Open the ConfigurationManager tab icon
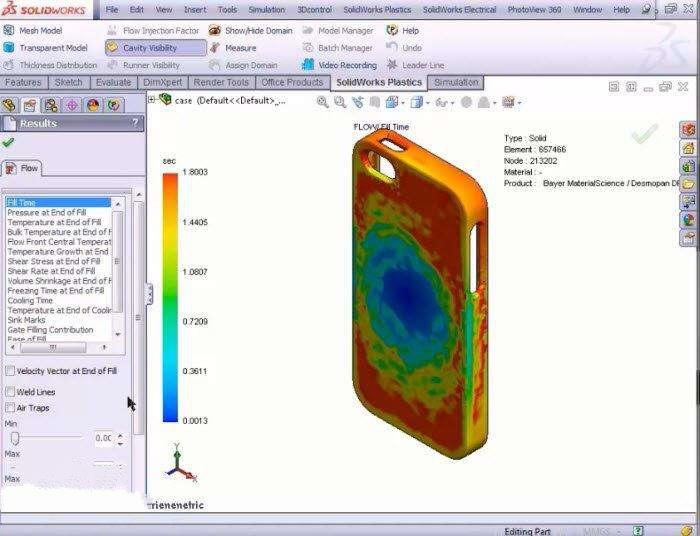This screenshot has height=536, width=700. click(x=51, y=105)
